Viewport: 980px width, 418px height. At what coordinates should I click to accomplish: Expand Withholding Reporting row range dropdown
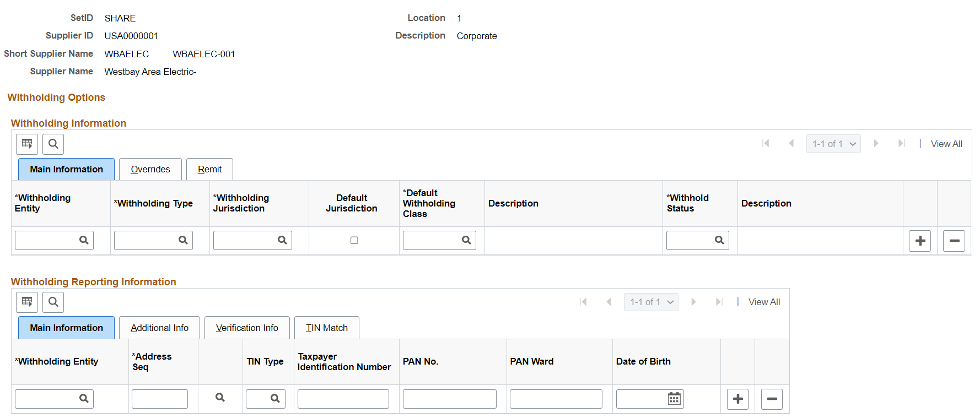coord(651,302)
